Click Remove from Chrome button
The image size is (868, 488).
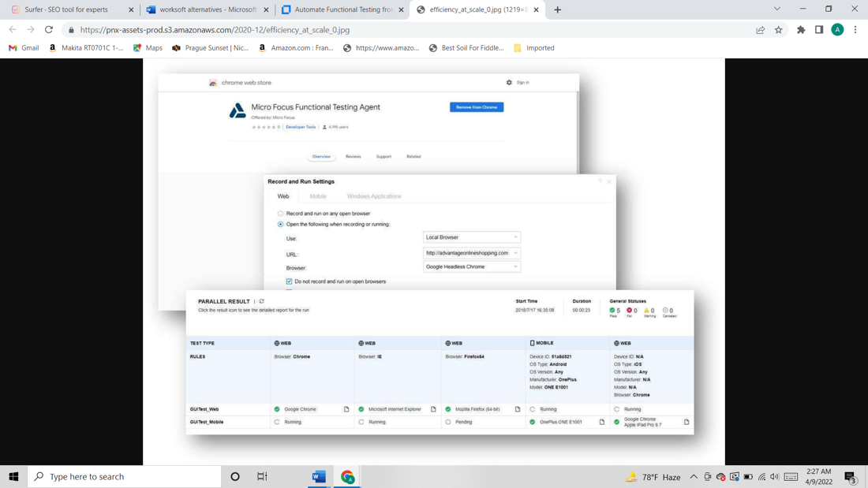pos(477,107)
